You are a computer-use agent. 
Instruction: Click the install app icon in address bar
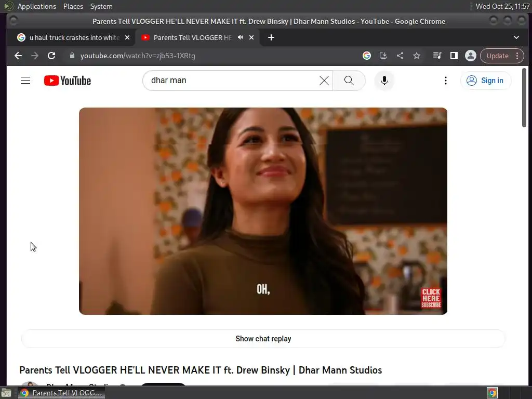coord(383,56)
